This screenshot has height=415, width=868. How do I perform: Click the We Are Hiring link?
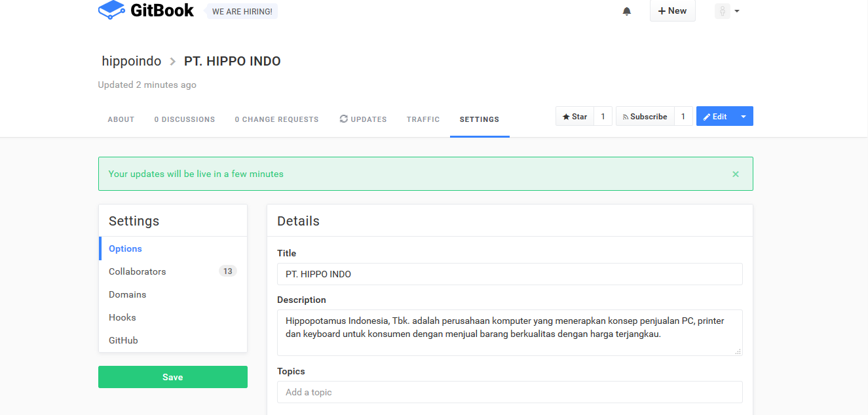pos(242,11)
